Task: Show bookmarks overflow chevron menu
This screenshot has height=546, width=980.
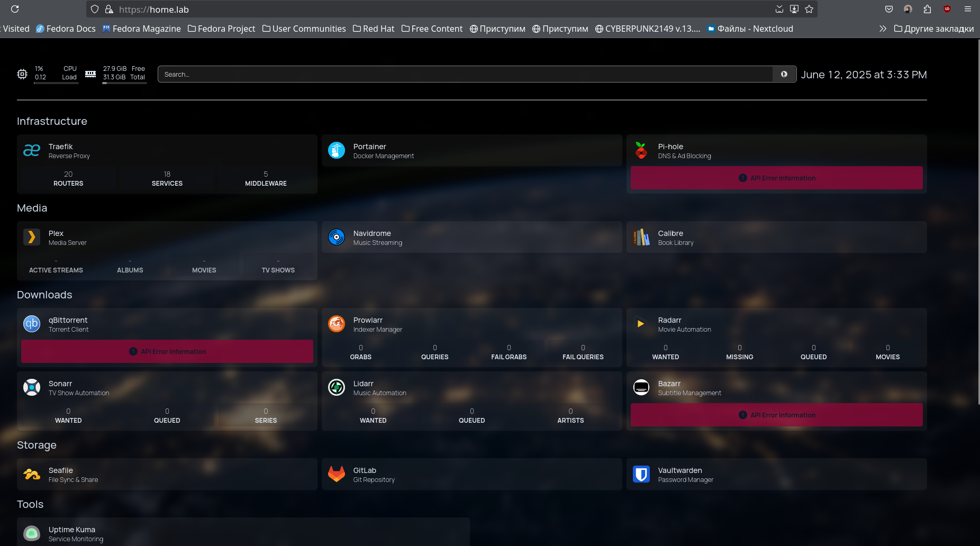Action: [x=883, y=29]
